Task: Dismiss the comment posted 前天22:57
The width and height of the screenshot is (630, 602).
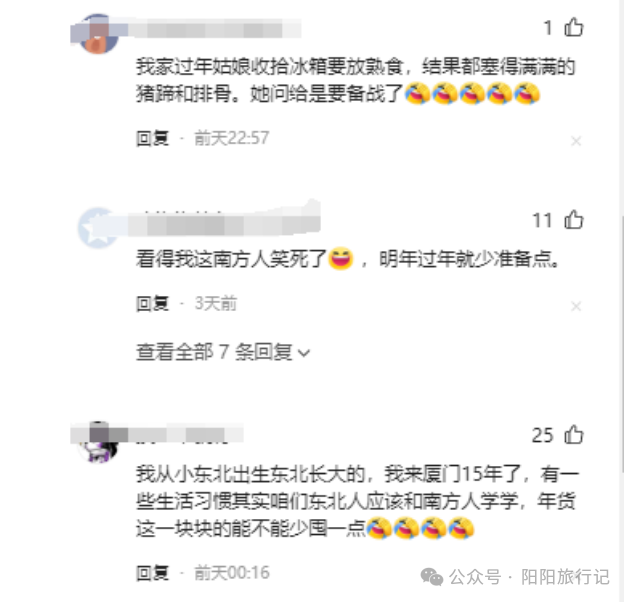Action: [x=576, y=141]
